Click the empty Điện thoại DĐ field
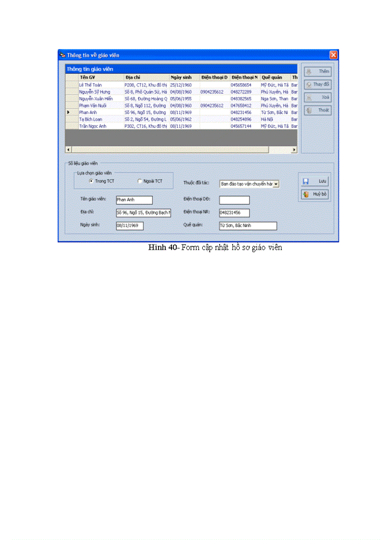This screenshot has width=392, height=540. point(234,200)
